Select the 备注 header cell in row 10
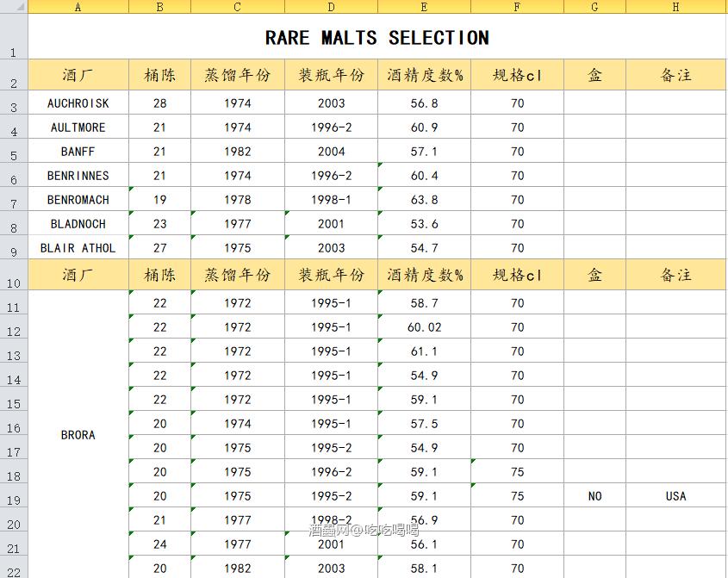This screenshot has width=728, height=578. point(675,275)
